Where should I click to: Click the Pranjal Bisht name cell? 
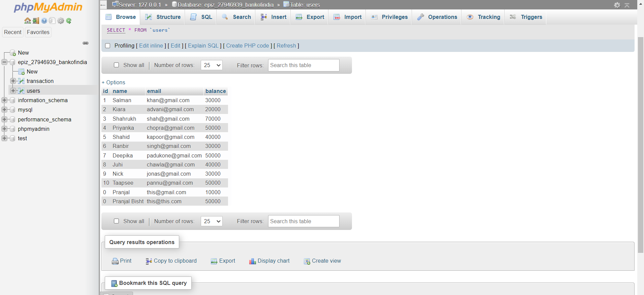point(128,201)
